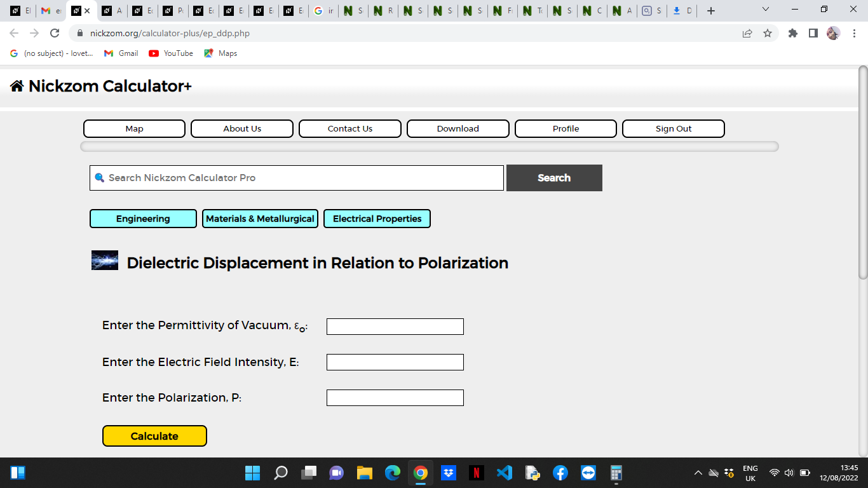Click the Map navigation button
868x488 pixels.
(x=134, y=128)
